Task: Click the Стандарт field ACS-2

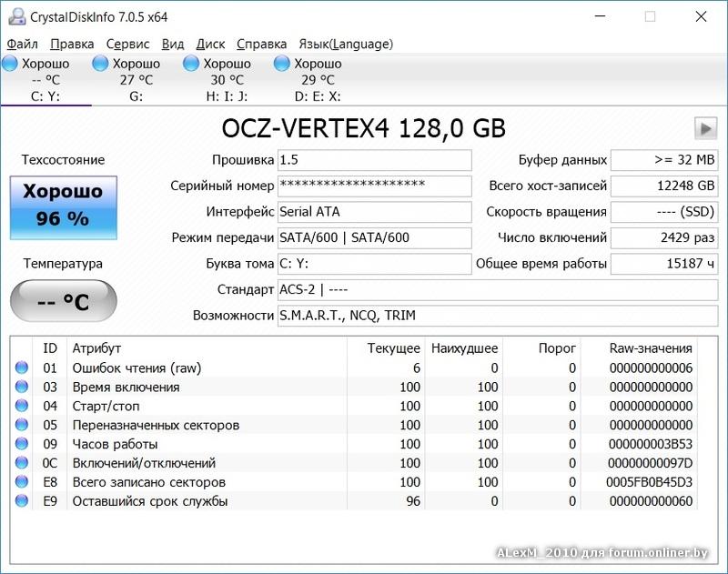Action: [498, 290]
